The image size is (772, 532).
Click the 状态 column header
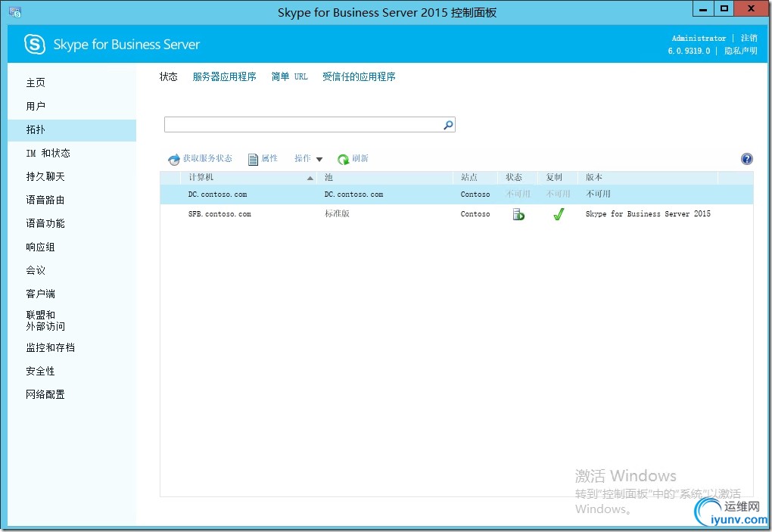tap(518, 177)
